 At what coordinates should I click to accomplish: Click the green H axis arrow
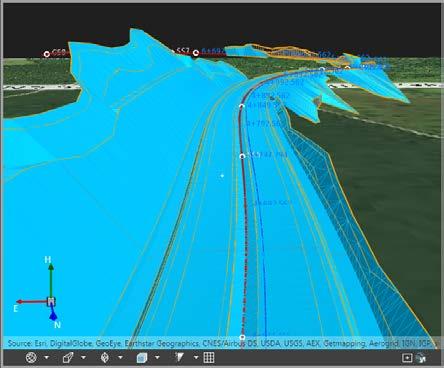pos(51,280)
